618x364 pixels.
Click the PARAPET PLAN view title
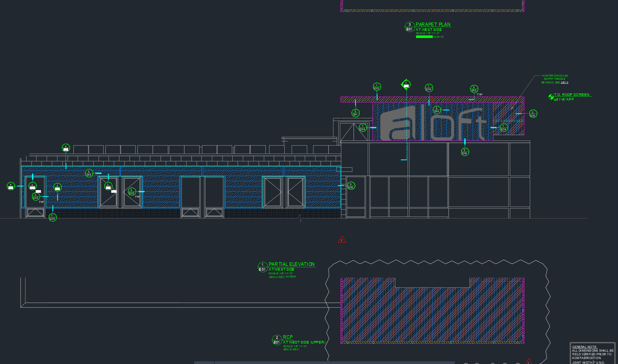433,25
